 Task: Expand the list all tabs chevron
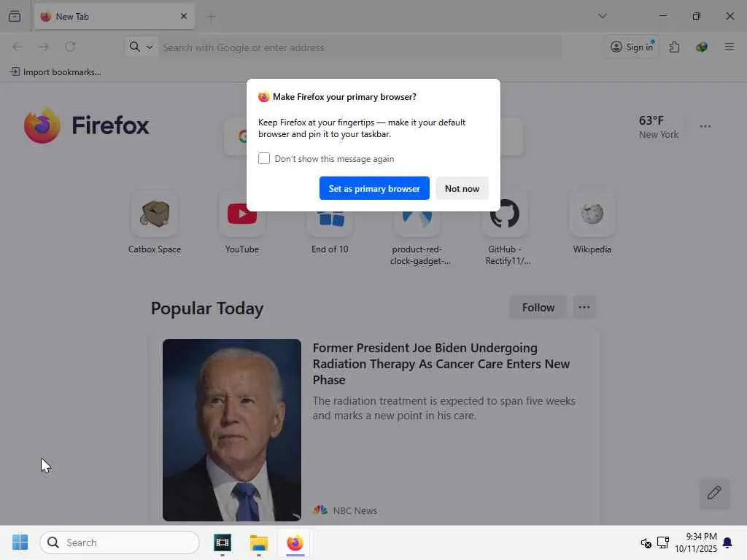point(602,16)
